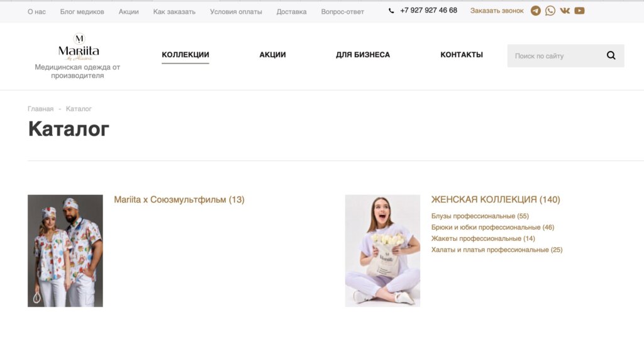Go to Главная breadcrumb
The image size is (644, 339).
coord(40,109)
